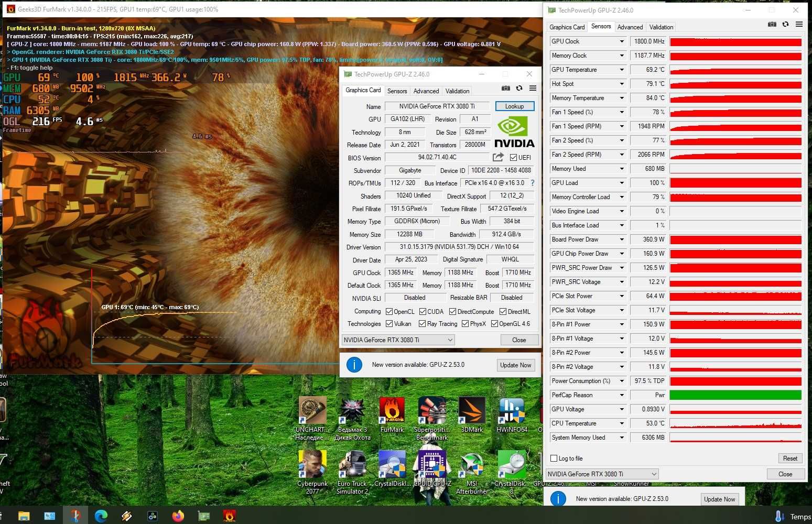Click camera screenshot icon in GPU-Z Sensors window
The width and height of the screenshot is (812, 524).
772,25
